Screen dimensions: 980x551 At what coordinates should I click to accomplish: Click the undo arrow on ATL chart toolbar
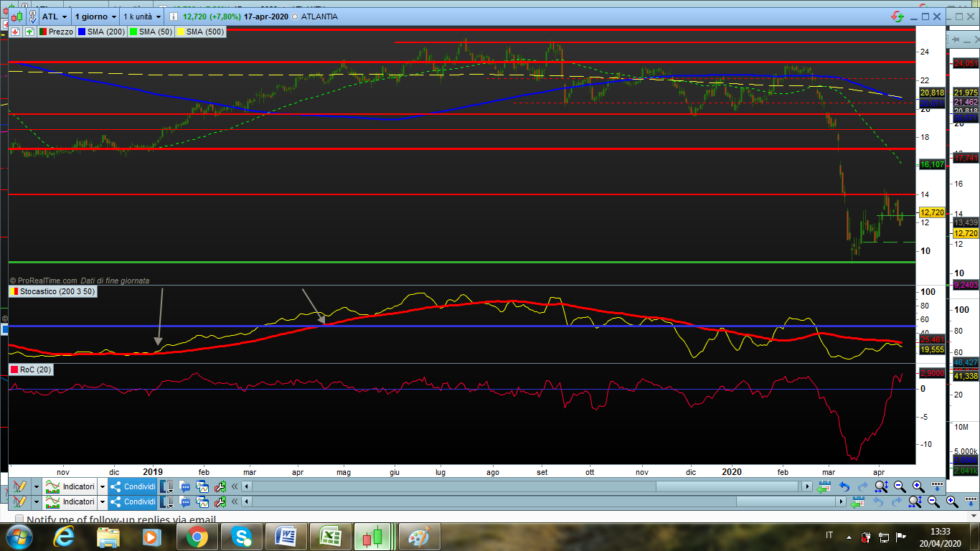tap(844, 486)
